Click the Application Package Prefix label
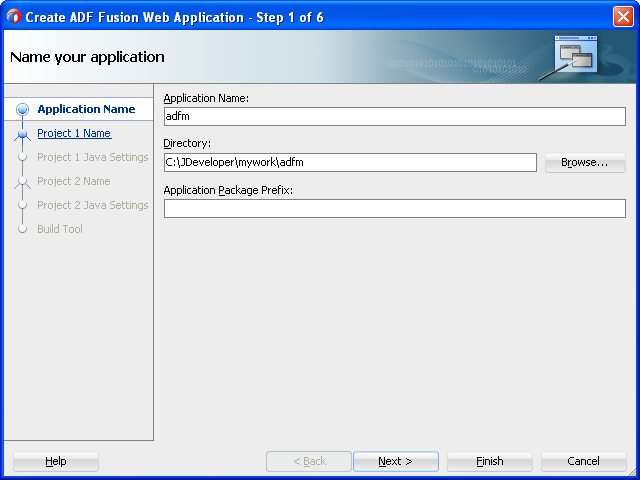This screenshot has width=640, height=480. pos(228,191)
